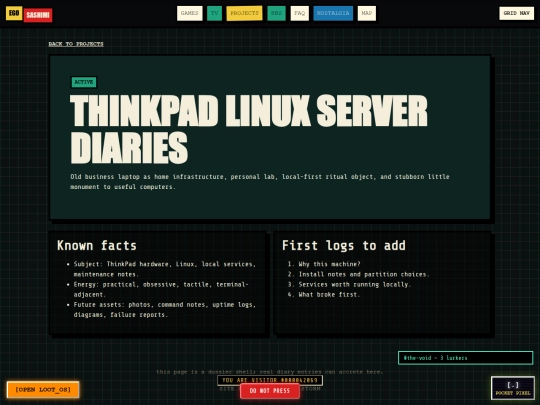The width and height of the screenshot is (540, 405).
Task: Click the 'dossier shell' footer note
Action: pyautogui.click(x=269, y=372)
